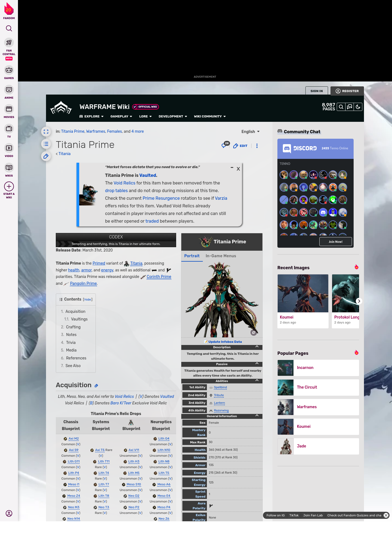Click the Warframe lotus logo
The image size is (392, 545).
pyautogui.click(x=61, y=108)
